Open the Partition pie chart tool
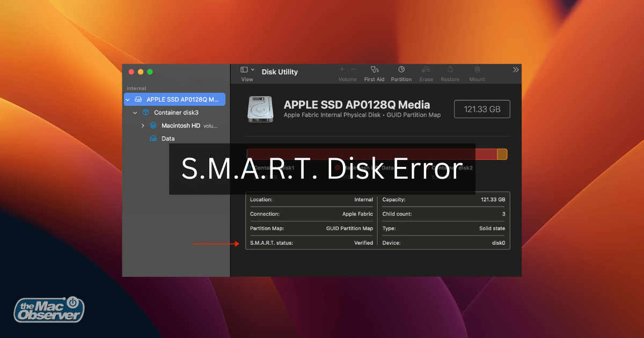 401,70
